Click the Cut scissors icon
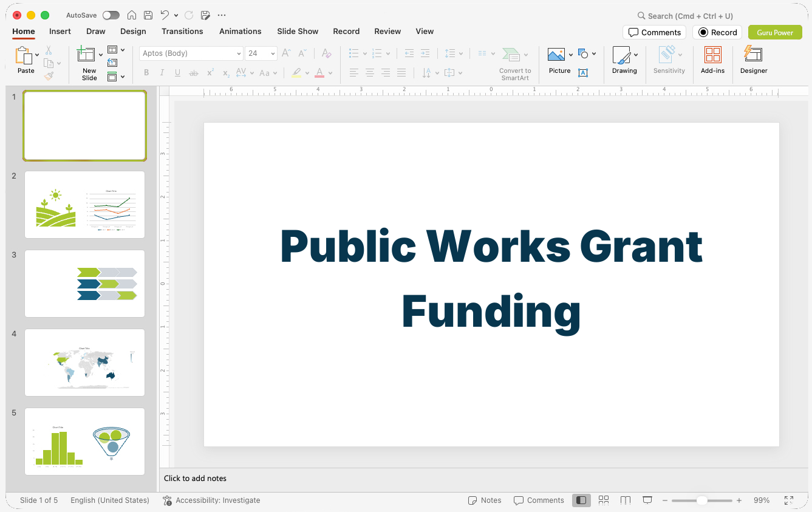 49,50
